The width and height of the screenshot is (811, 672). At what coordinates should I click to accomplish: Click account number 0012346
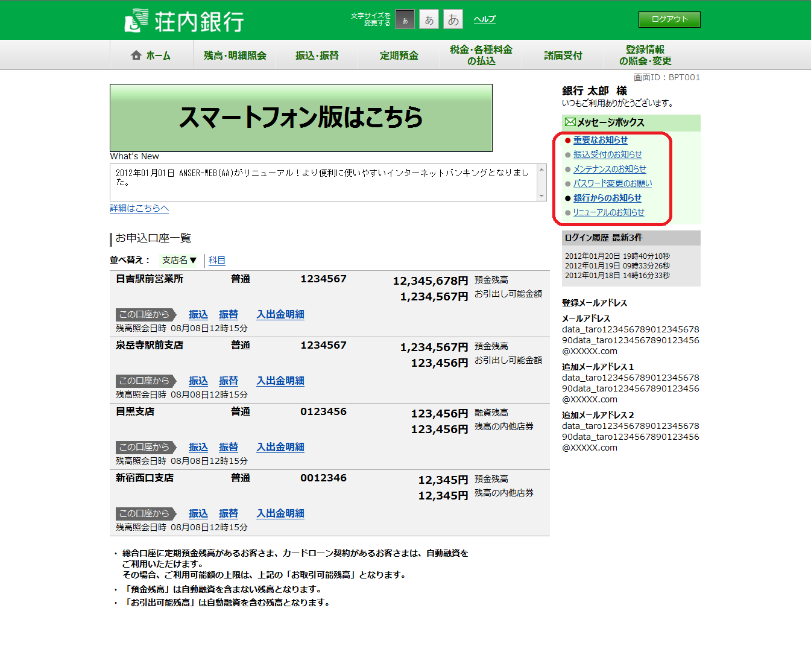(x=324, y=478)
